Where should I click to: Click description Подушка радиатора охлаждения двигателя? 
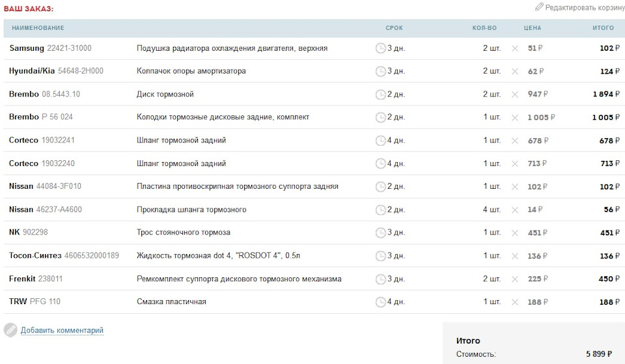[x=232, y=48]
